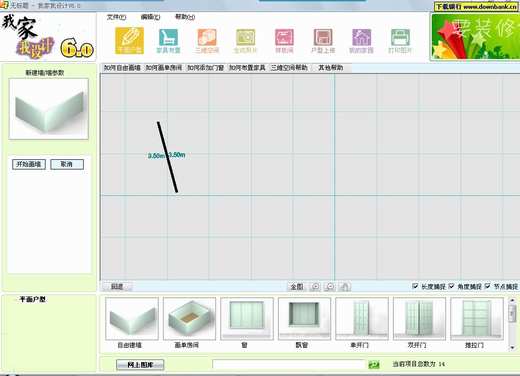
Task: Select the yellow pencil floor plan tool
Action: tap(129, 41)
